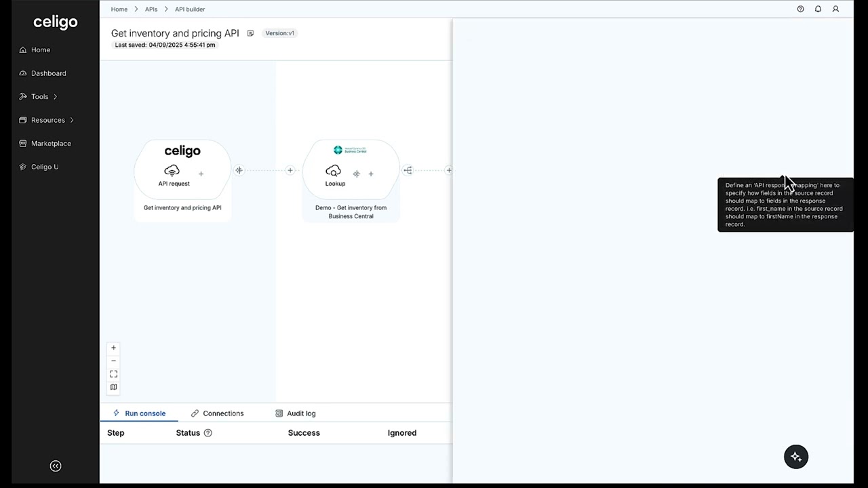Select the Get inventory and pricing API label
The width and height of the screenshot is (868, 488).
182,208
